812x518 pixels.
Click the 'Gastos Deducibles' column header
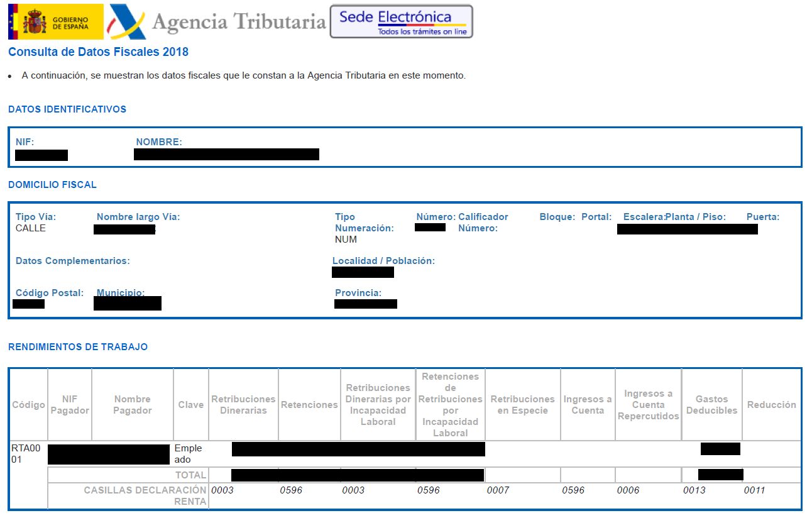point(712,405)
